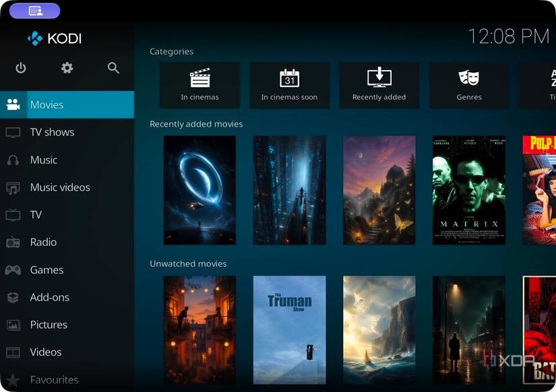Image resolution: width=556 pixels, height=392 pixels.
Task: Select TV shows in the main menu
Action: coord(67,132)
